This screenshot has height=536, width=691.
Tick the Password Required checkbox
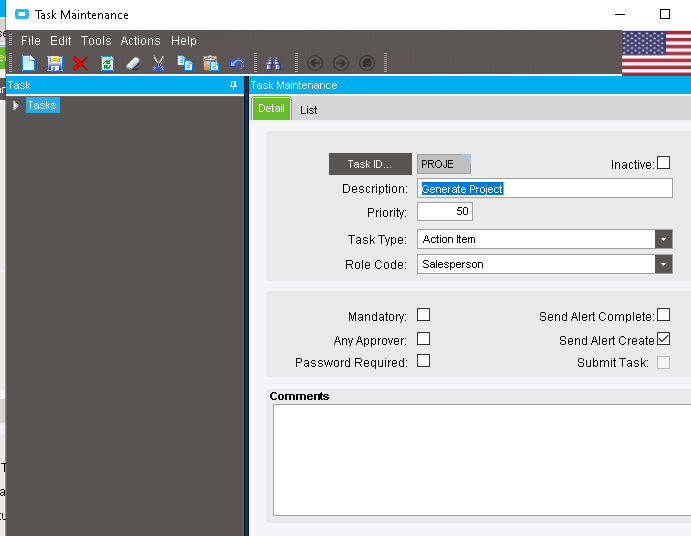click(424, 361)
